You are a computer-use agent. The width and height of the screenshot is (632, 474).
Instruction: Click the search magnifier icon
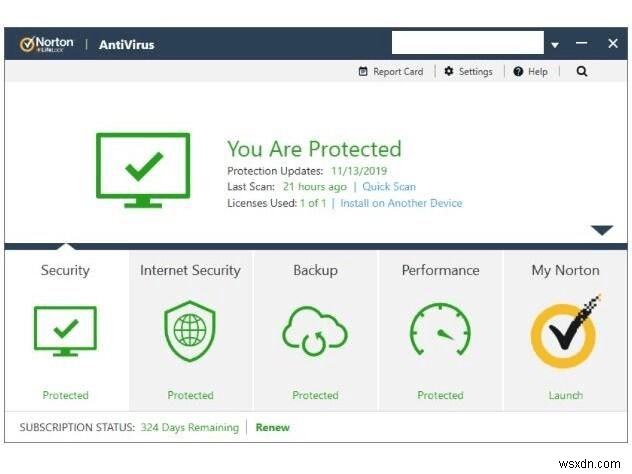tap(582, 72)
